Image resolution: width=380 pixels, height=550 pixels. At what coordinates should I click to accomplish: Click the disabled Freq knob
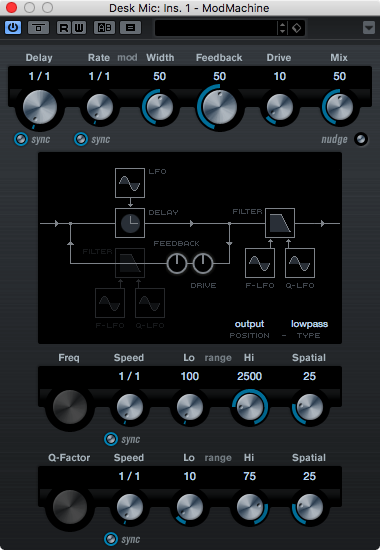70,407
